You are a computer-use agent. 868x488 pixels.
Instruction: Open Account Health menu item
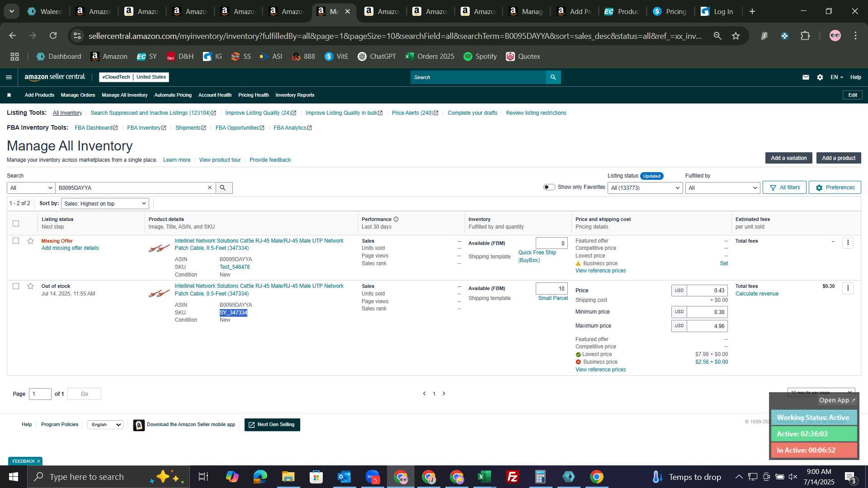(x=215, y=95)
